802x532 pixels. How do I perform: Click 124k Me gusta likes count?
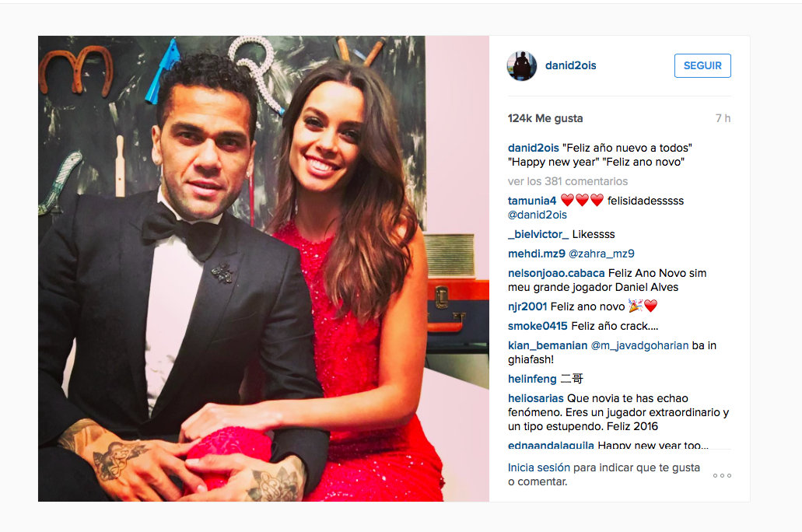tap(545, 118)
